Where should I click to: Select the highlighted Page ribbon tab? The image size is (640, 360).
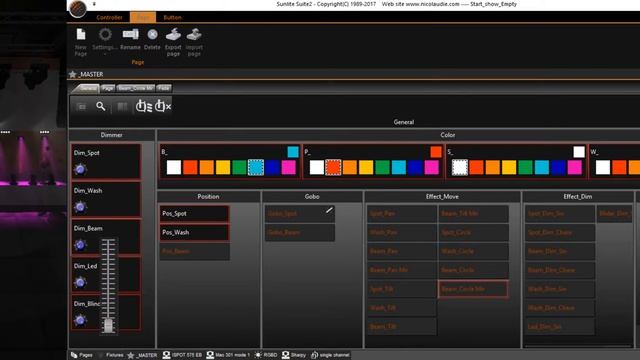pyautogui.click(x=143, y=17)
